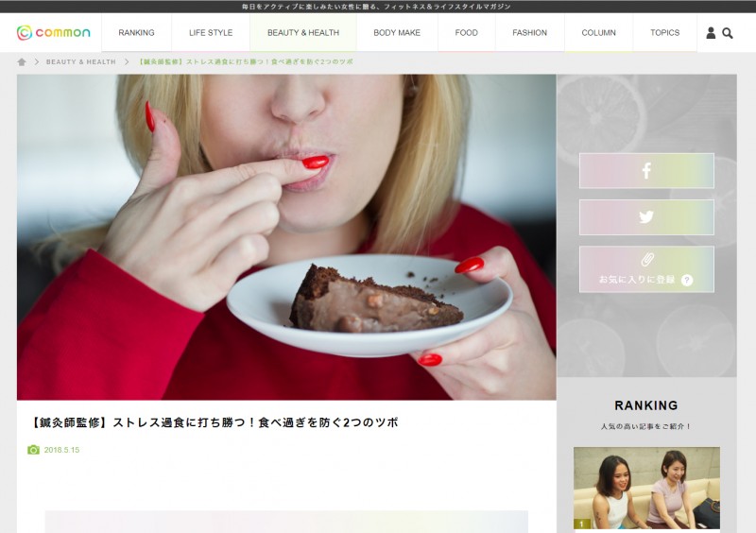Click the search magnifier icon
Screen dimensions: 756x533
[728, 33]
